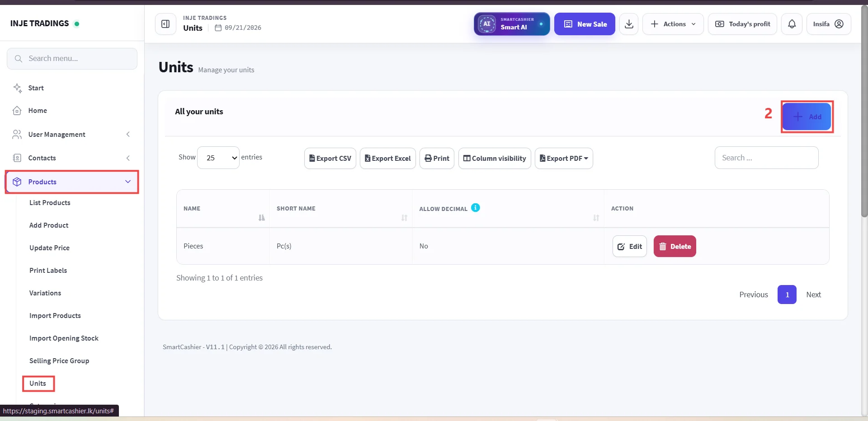868x421 pixels.
Task: Click the Next pagination link
Action: 813,295
